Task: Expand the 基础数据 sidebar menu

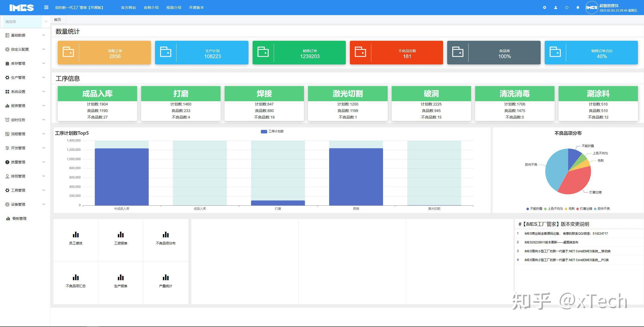Action: click(x=25, y=35)
